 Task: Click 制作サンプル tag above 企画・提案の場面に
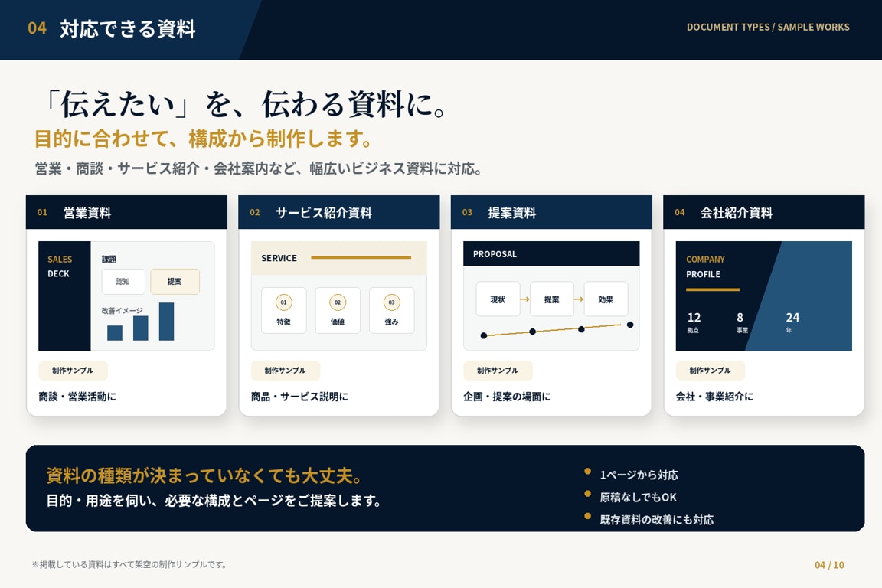point(498,371)
